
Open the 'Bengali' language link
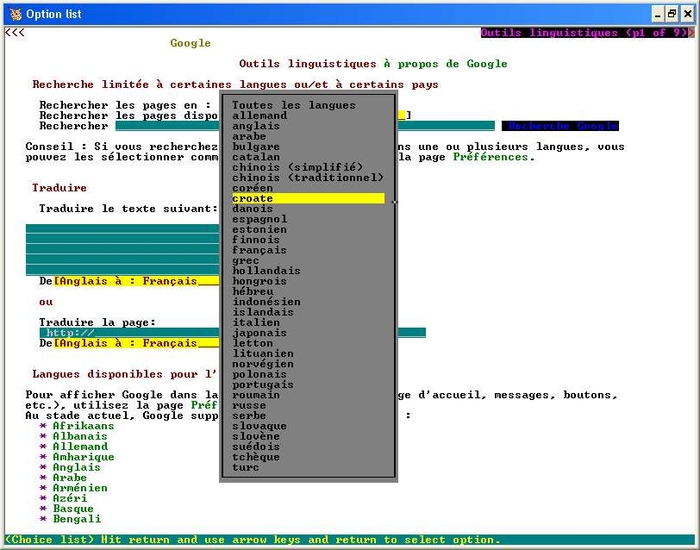[x=76, y=519]
